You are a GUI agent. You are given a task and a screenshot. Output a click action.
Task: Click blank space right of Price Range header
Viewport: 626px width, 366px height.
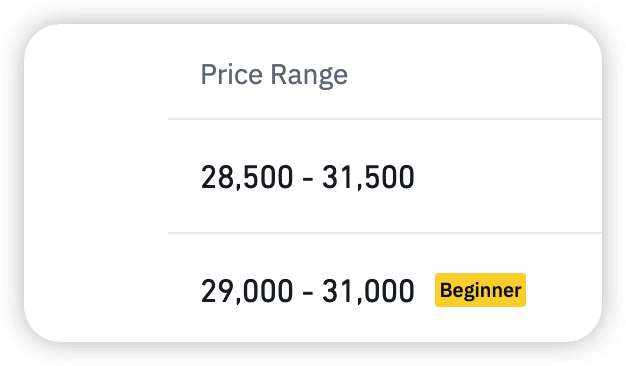pyautogui.click(x=475, y=75)
